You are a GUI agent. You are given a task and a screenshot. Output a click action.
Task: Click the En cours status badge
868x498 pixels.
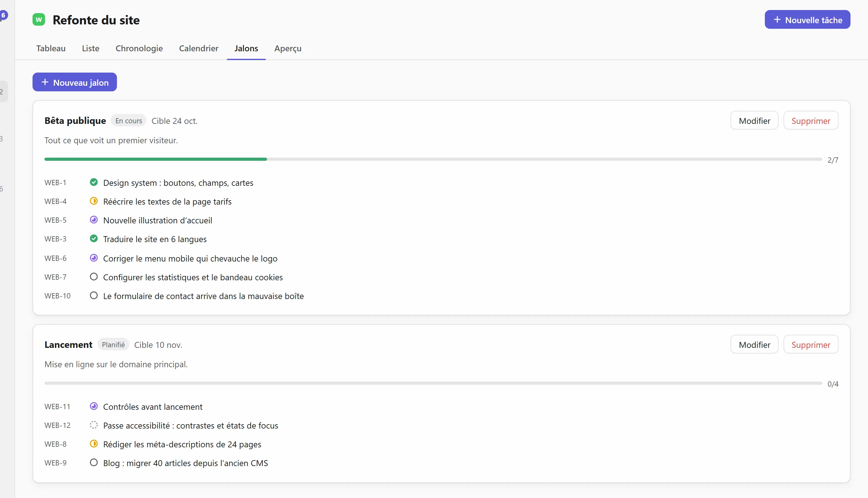[x=129, y=121]
